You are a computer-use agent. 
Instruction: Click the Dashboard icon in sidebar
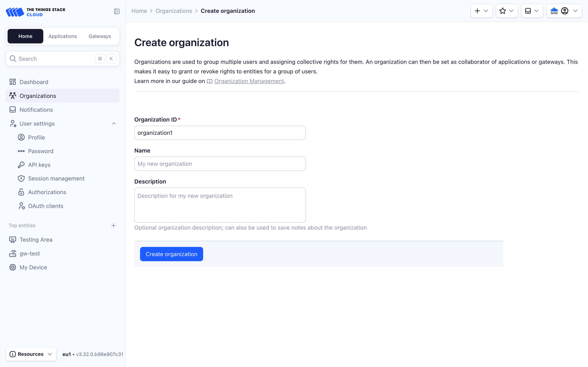pyautogui.click(x=13, y=82)
